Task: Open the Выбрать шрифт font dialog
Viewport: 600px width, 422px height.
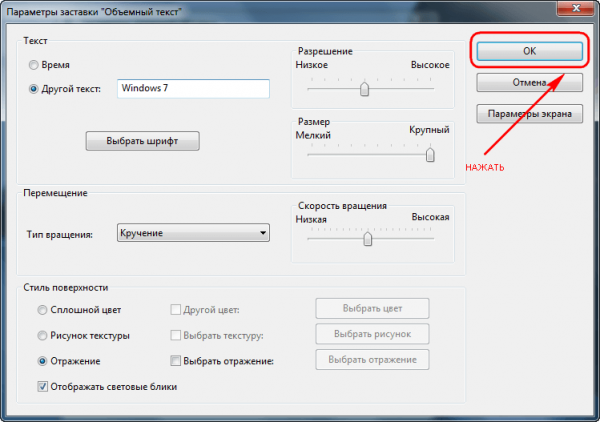Action: pyautogui.click(x=142, y=141)
